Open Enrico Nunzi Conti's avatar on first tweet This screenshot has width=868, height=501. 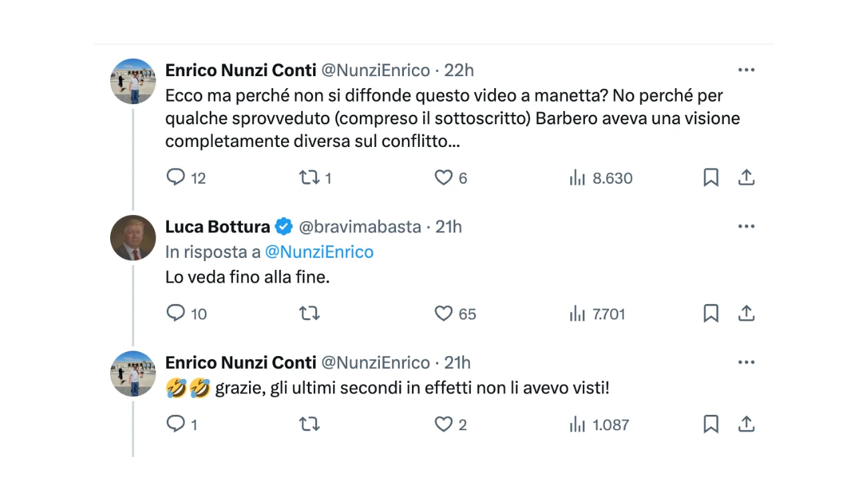pyautogui.click(x=133, y=81)
